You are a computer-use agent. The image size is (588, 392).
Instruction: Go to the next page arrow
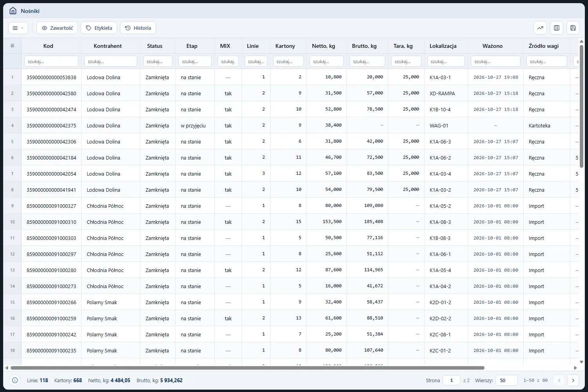573,380
